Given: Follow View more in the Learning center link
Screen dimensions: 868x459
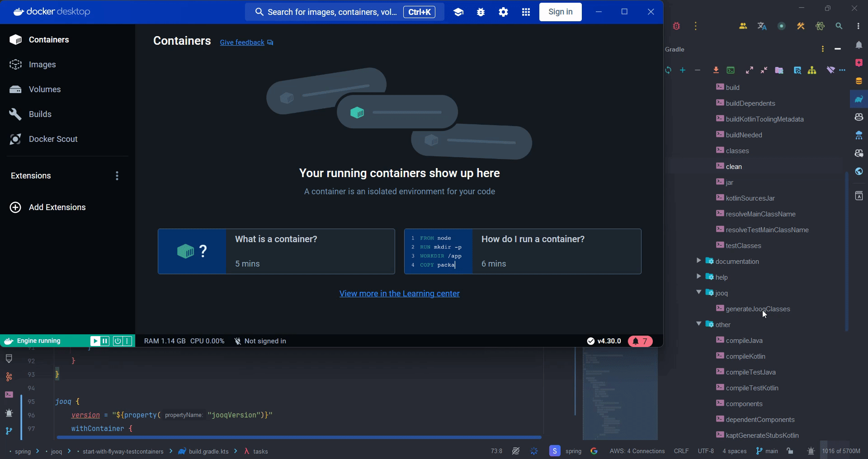Looking at the screenshot, I should click(400, 294).
